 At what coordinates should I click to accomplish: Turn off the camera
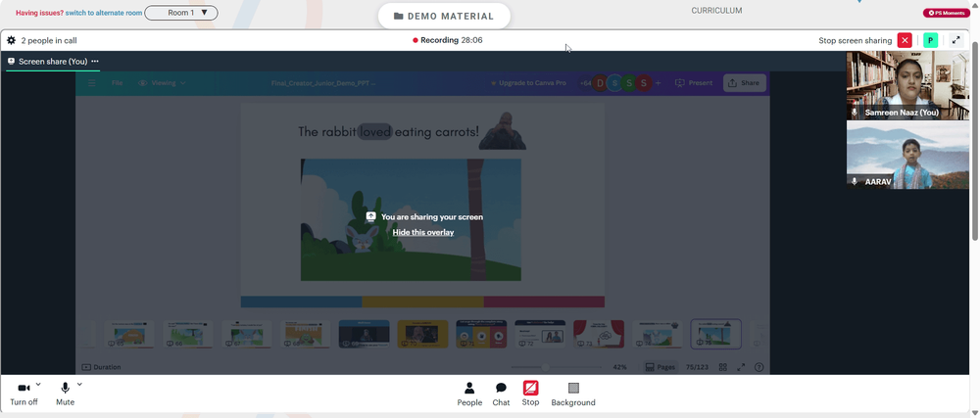point(24,394)
